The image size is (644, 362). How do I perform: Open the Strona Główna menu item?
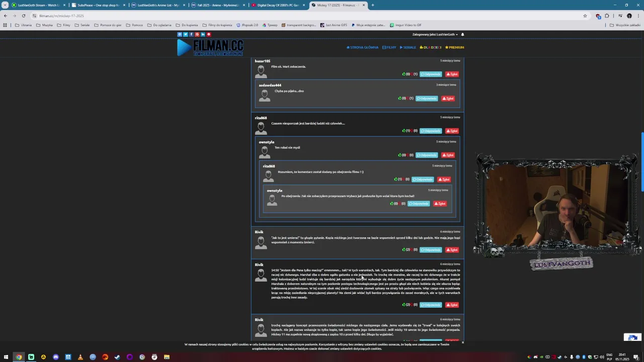362,47
